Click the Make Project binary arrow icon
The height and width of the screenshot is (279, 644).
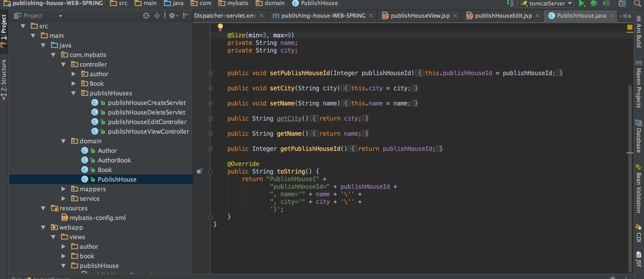click(x=510, y=3)
